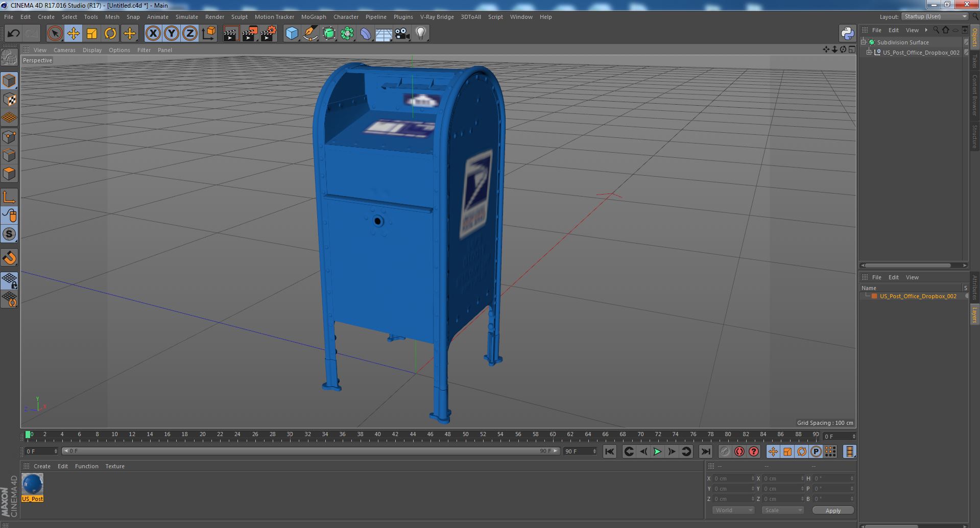The image size is (980, 528).
Task: Select the spline Pen tool
Action: coord(310,34)
